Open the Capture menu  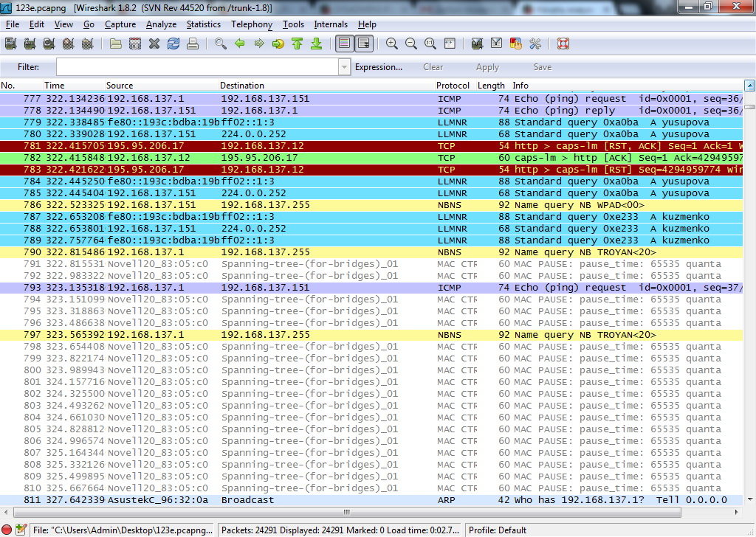pos(120,24)
